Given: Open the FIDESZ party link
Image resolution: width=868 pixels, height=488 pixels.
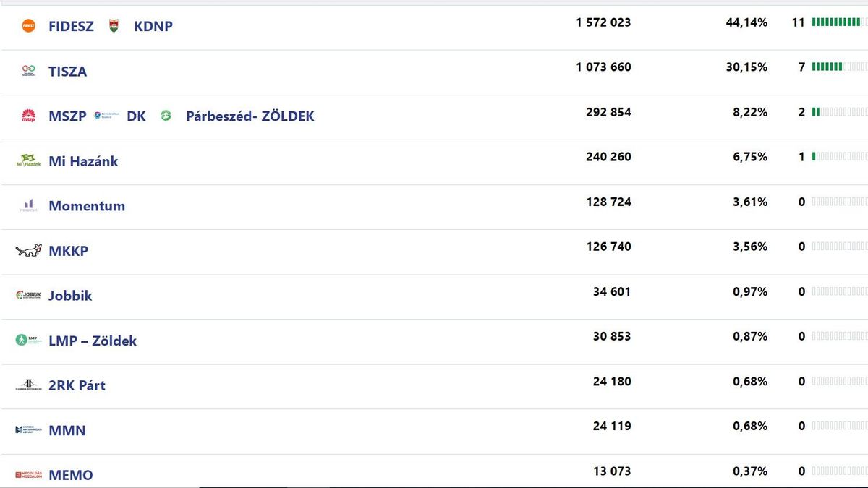Looking at the screenshot, I should [71, 26].
